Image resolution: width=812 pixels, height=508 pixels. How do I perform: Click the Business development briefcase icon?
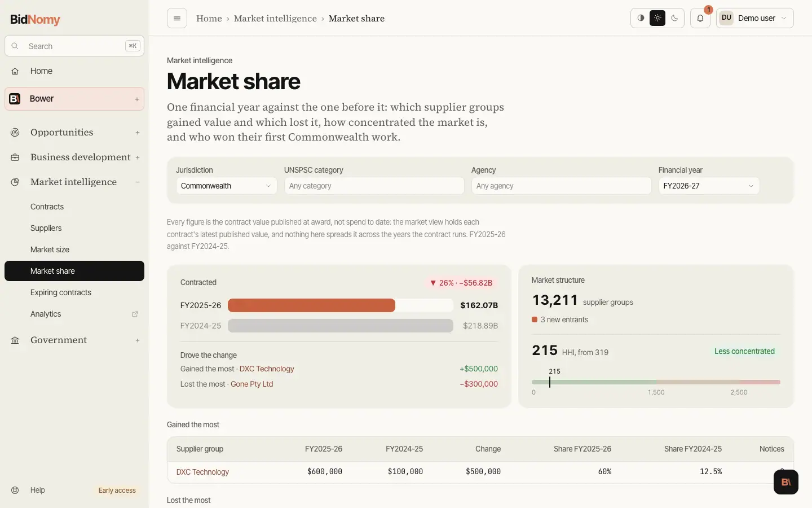tap(15, 157)
